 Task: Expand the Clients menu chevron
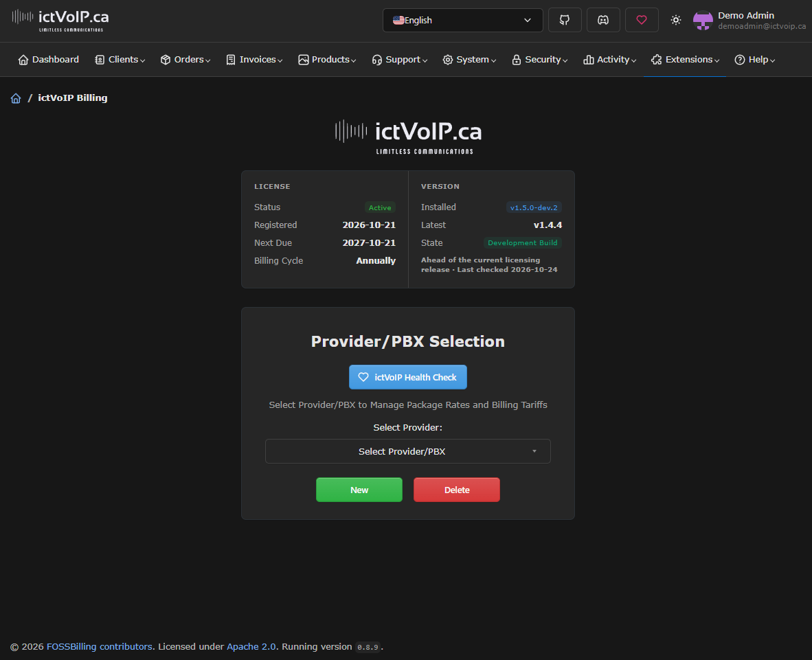(142, 61)
